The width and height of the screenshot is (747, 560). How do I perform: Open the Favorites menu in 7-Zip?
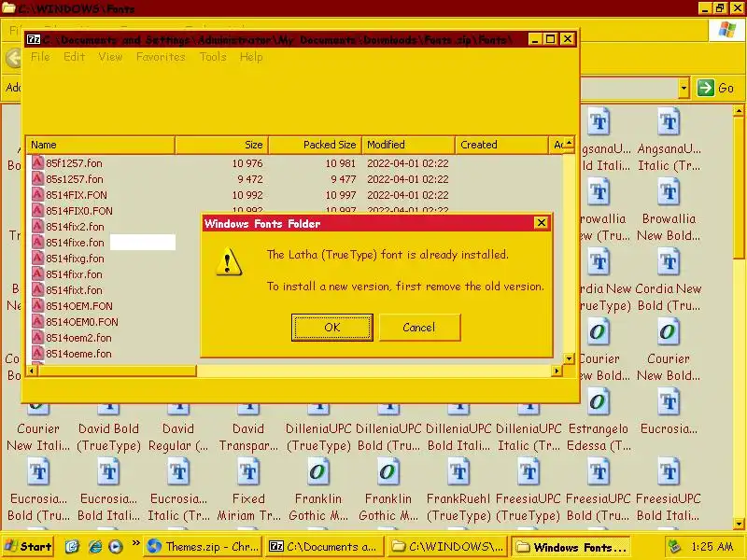[x=161, y=57]
